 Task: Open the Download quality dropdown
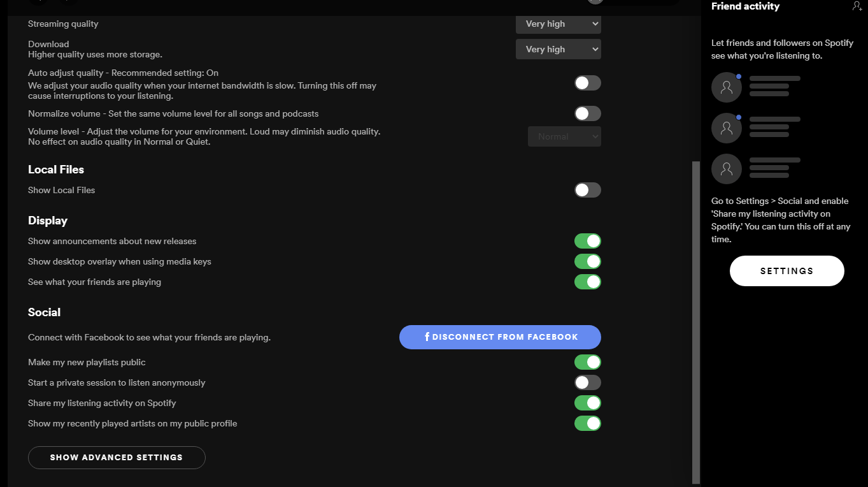point(559,49)
